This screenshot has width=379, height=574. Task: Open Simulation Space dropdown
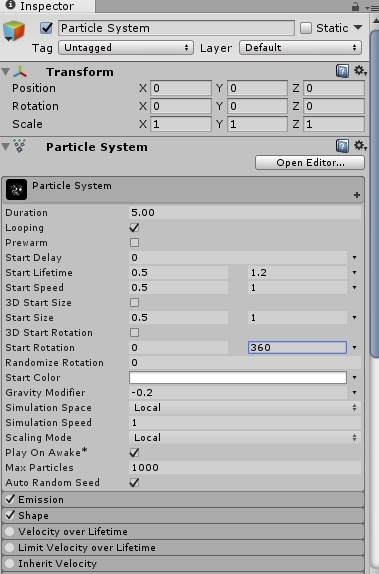point(245,408)
